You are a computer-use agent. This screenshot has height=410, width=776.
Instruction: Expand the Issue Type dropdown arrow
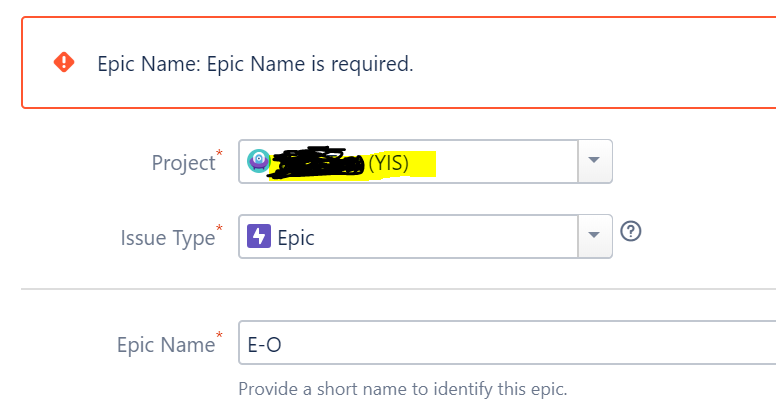coord(594,237)
